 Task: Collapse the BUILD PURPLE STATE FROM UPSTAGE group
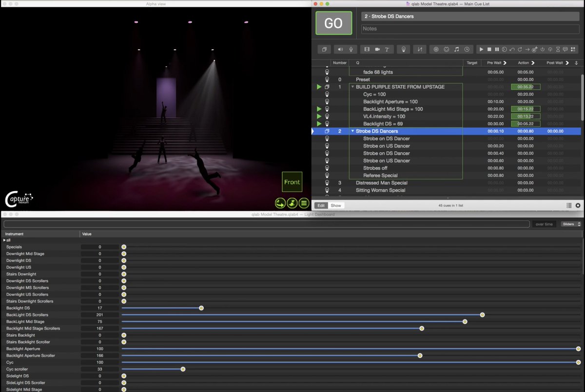352,87
